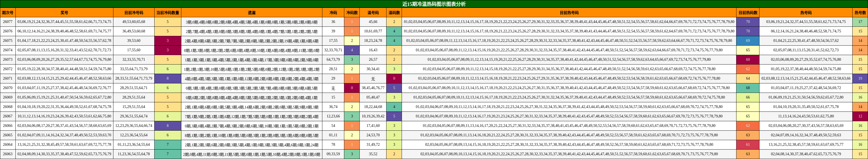Click 冷码 cell 64,73,79

333,59
